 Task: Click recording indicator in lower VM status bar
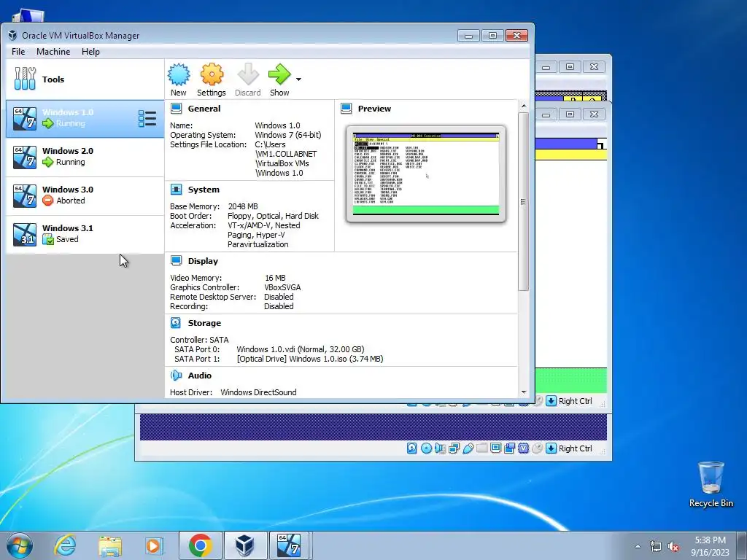pos(509,448)
